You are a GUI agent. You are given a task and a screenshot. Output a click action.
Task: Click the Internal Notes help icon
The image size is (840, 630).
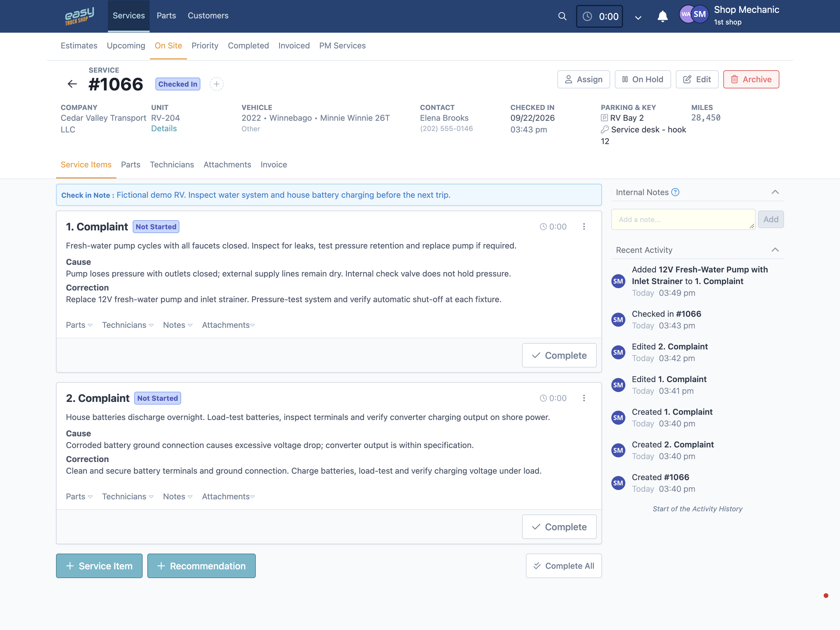tap(675, 192)
